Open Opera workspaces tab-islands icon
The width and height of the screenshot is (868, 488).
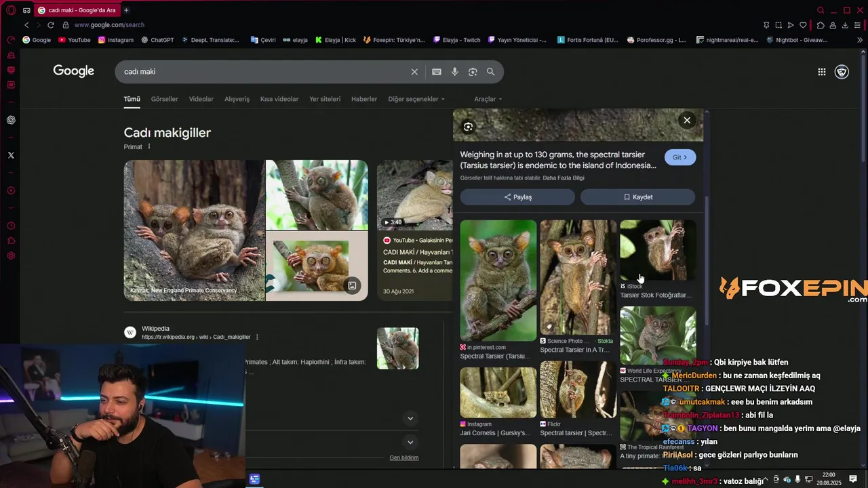coord(26,10)
